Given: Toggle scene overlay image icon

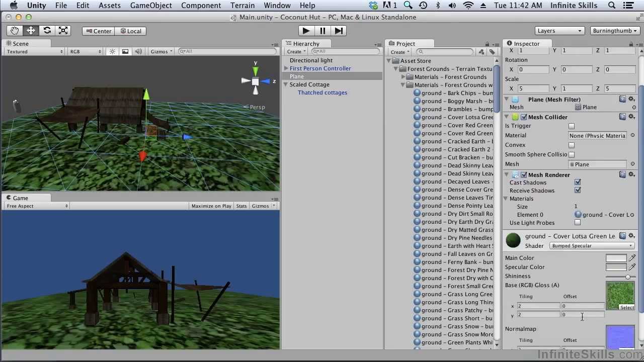Looking at the screenshot, I should pos(125,51).
